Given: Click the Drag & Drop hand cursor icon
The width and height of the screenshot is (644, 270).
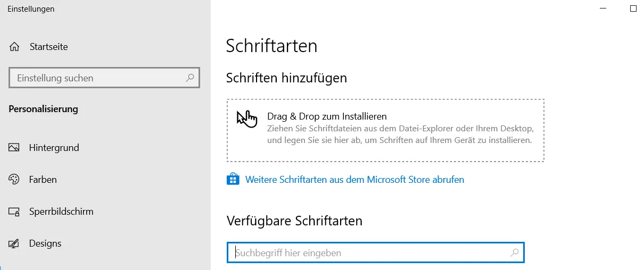Looking at the screenshot, I should 246,118.
